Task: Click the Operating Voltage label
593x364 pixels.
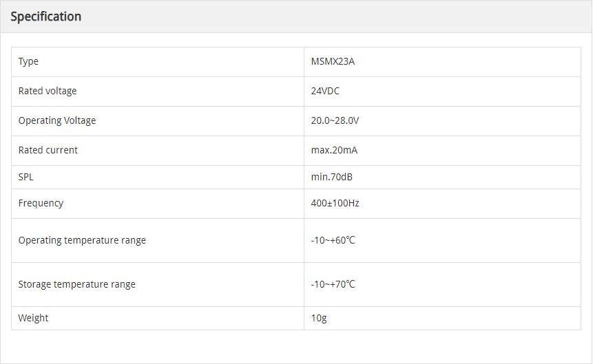Action: coord(57,121)
